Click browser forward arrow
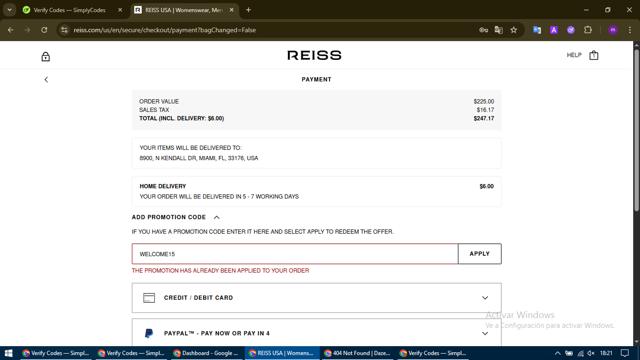The width and height of the screenshot is (640, 360). click(27, 30)
